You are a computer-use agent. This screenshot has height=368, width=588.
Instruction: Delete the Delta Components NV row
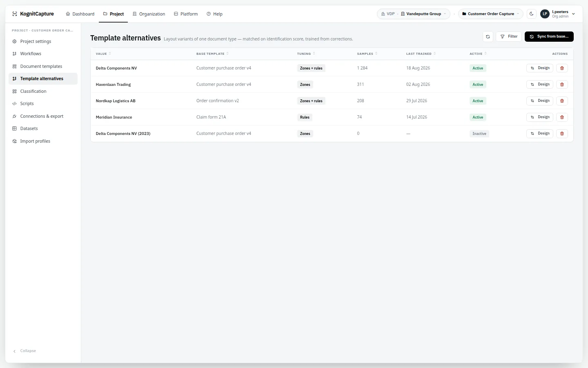point(562,68)
